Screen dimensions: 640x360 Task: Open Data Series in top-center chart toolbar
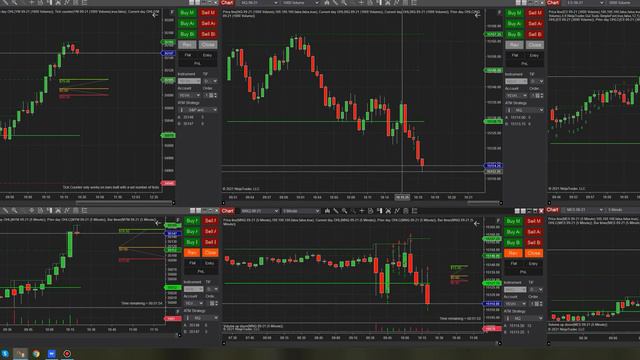coord(327,2)
